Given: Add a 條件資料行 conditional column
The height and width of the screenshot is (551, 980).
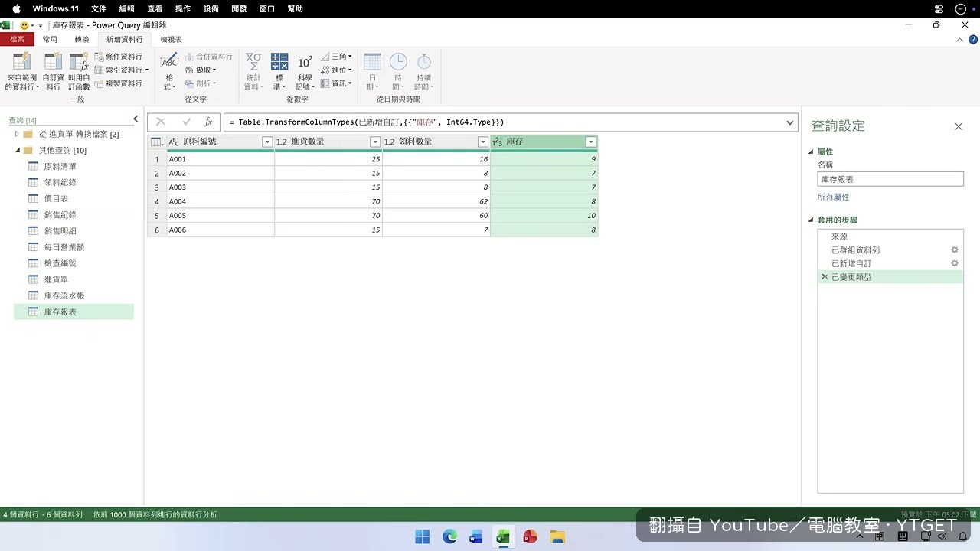Looking at the screenshot, I should pos(119,57).
